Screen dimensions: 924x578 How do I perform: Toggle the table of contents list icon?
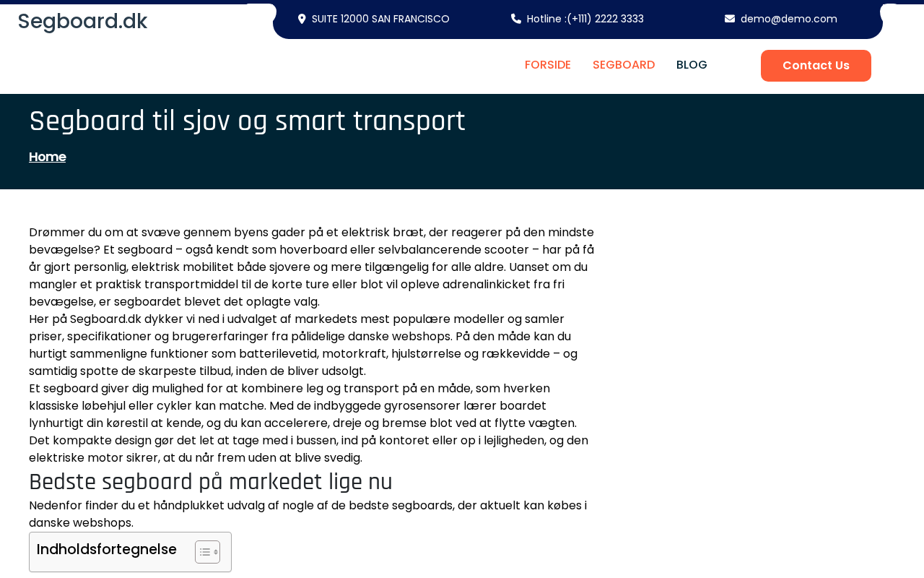207,552
